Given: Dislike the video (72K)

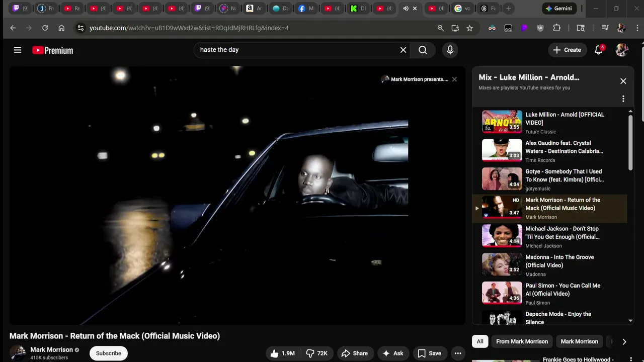Looking at the screenshot, I should click(317, 353).
